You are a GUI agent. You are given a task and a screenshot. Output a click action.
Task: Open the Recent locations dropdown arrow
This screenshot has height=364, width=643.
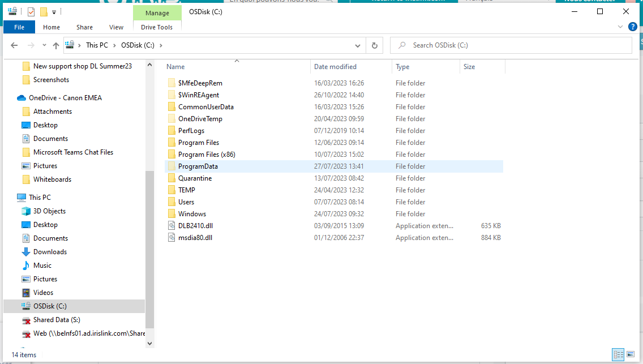point(45,45)
